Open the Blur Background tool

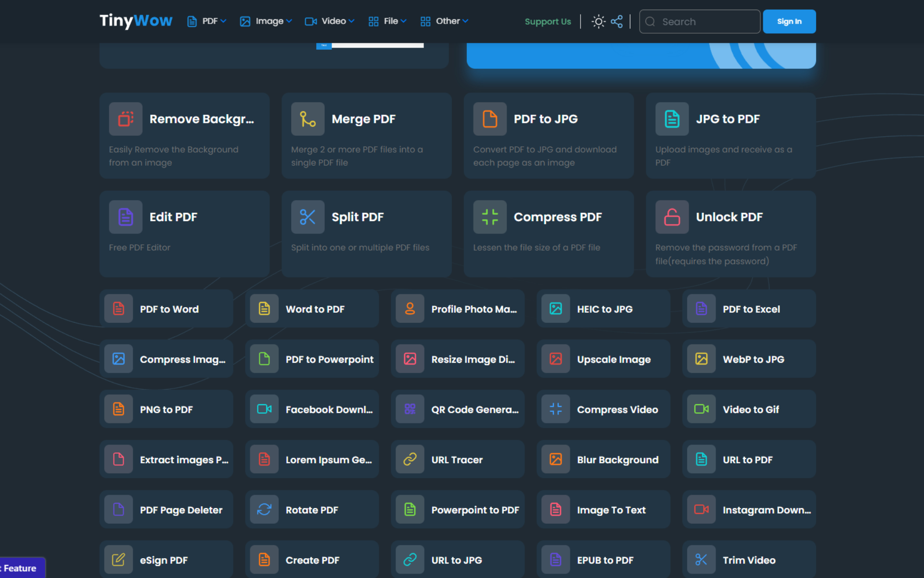click(x=603, y=459)
